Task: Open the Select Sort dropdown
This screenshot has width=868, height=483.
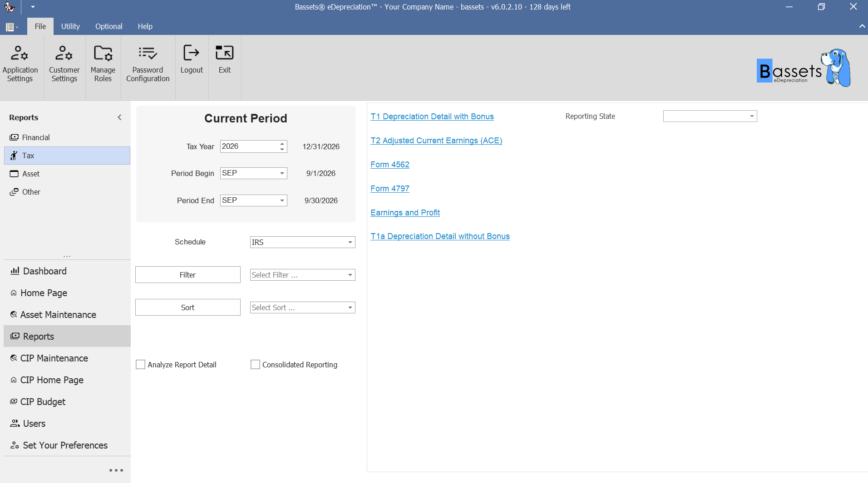Action: (x=350, y=307)
